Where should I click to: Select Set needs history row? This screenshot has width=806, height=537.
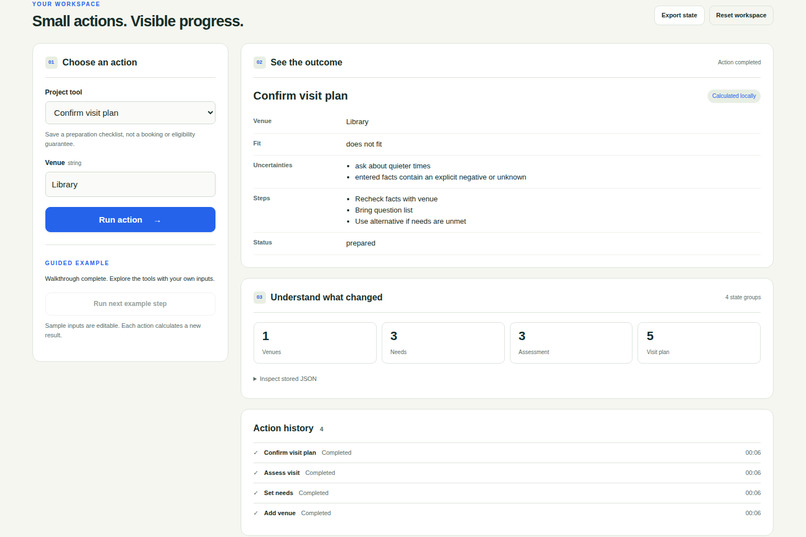507,493
